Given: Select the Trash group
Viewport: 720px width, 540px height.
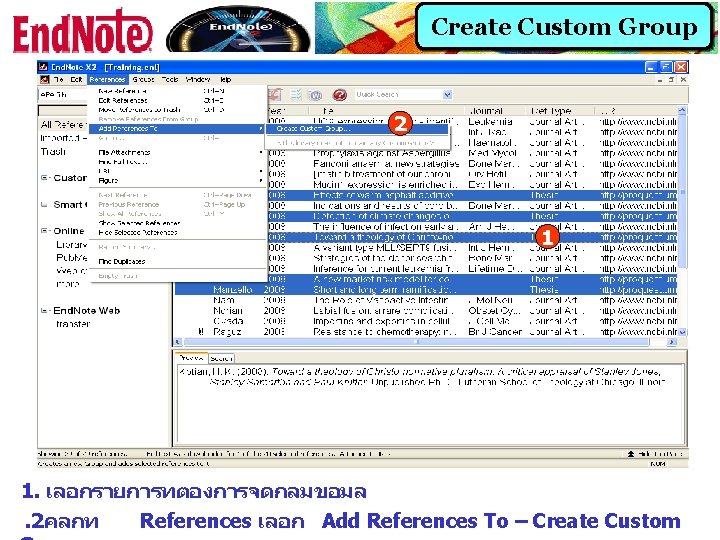Looking at the screenshot, I should [x=53, y=152].
